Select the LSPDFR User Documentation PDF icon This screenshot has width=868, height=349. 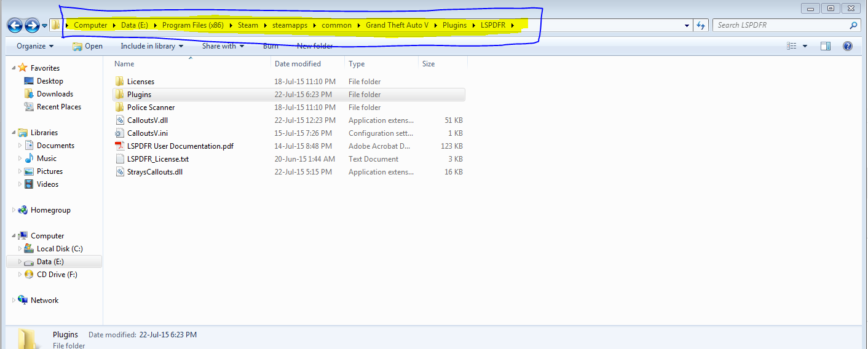(x=120, y=146)
